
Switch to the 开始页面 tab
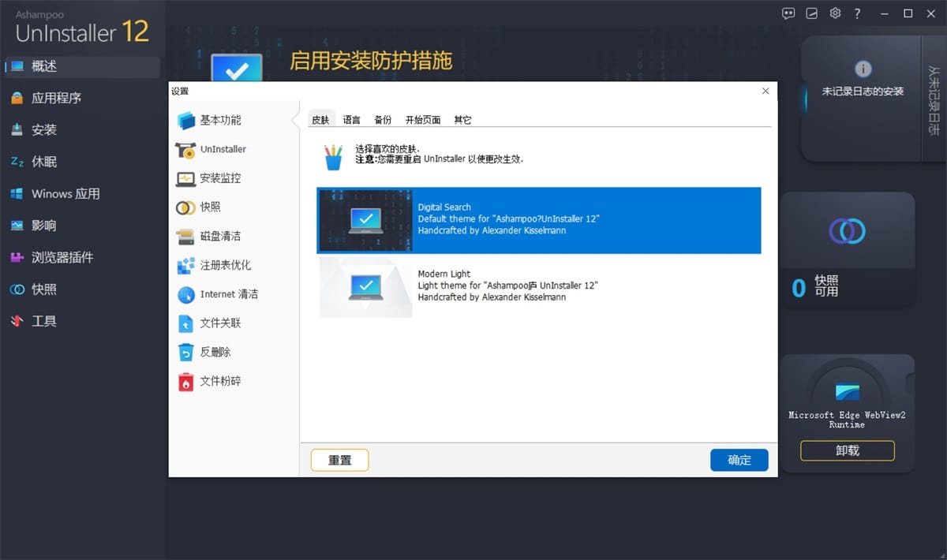(x=423, y=120)
